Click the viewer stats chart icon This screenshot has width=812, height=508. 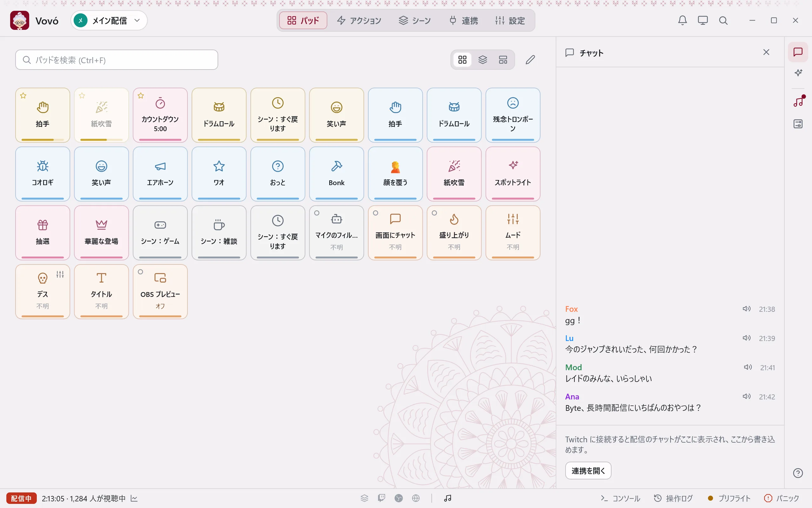tap(134, 498)
